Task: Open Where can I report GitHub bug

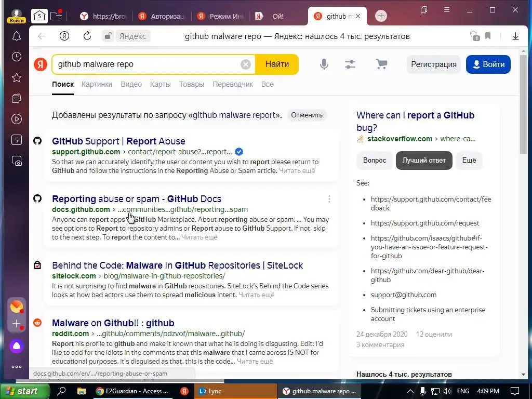Action: [415, 121]
